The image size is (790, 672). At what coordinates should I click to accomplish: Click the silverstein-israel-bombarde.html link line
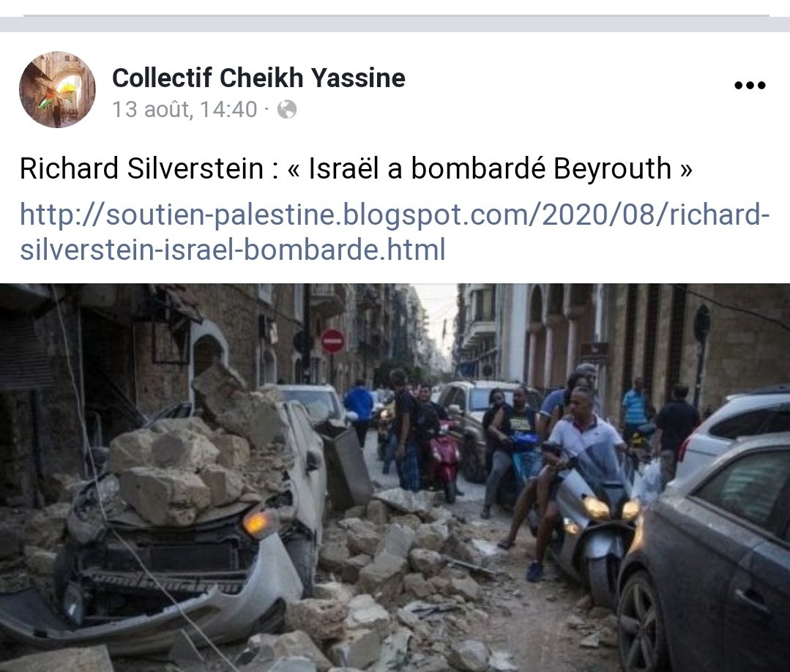[x=232, y=250]
